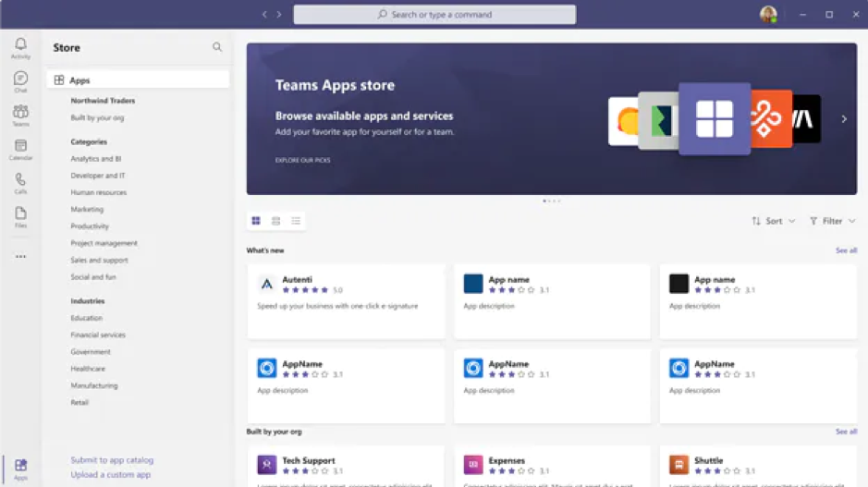Select Developer and IT category

pos(97,176)
